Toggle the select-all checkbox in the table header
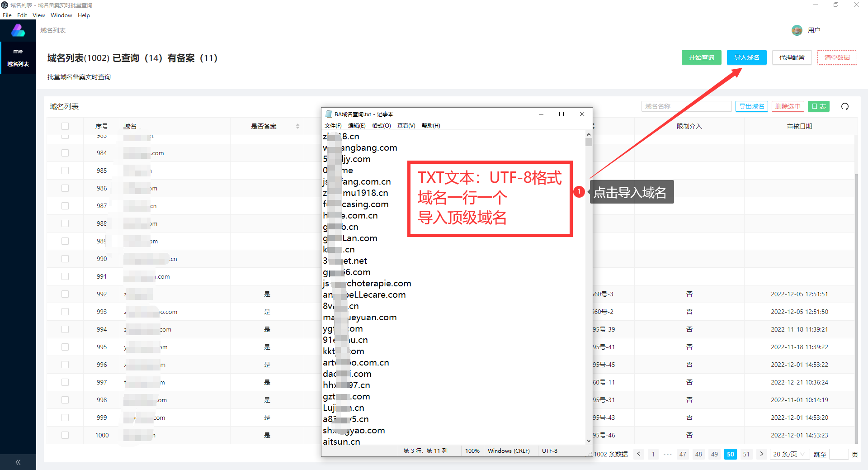This screenshot has height=470, width=868. tap(65, 126)
